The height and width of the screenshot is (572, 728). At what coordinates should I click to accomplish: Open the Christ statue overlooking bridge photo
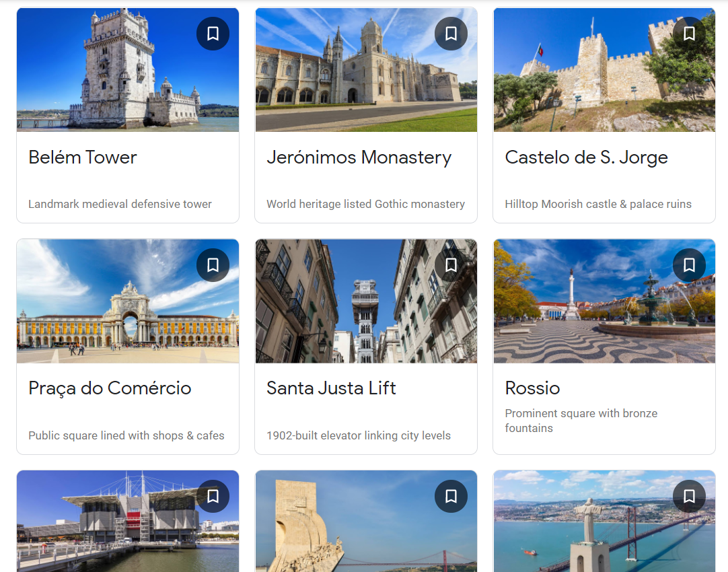[604, 521]
